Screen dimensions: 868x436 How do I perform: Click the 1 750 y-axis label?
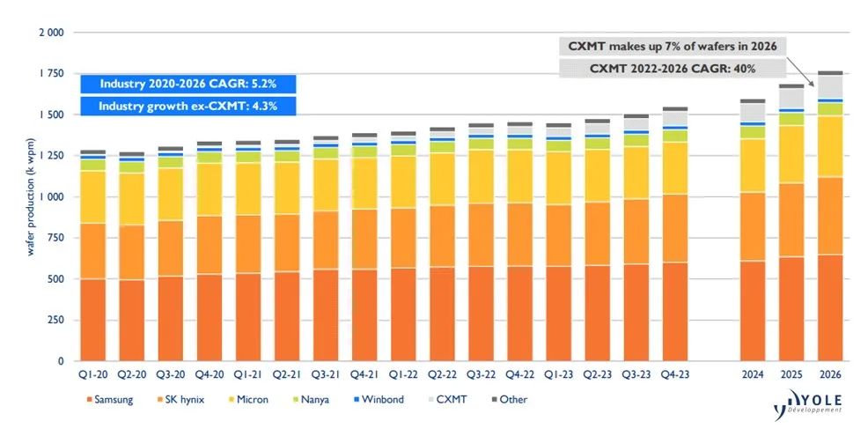pyautogui.click(x=51, y=73)
